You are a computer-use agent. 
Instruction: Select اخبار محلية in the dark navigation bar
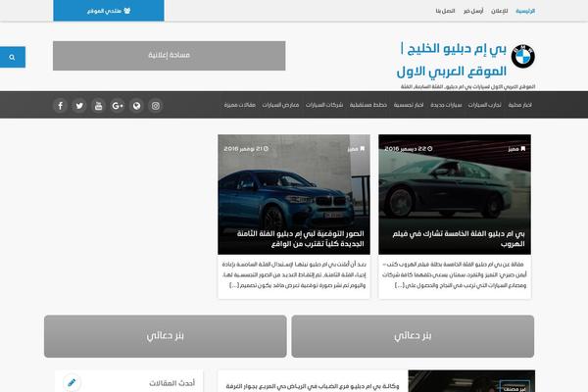pos(519,105)
